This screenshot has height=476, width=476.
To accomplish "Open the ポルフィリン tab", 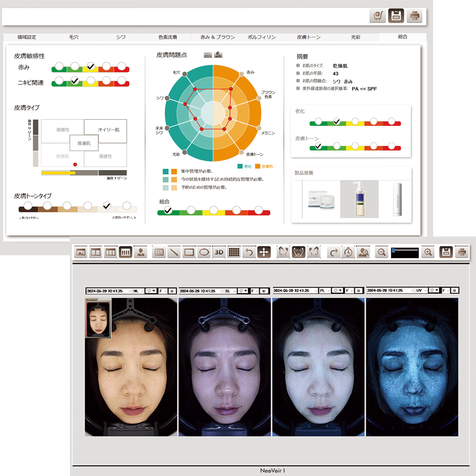I will [262, 37].
